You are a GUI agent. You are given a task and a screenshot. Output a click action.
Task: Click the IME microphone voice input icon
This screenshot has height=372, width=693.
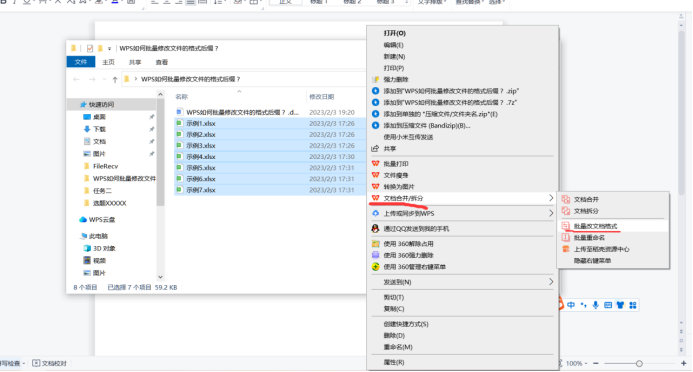click(596, 305)
